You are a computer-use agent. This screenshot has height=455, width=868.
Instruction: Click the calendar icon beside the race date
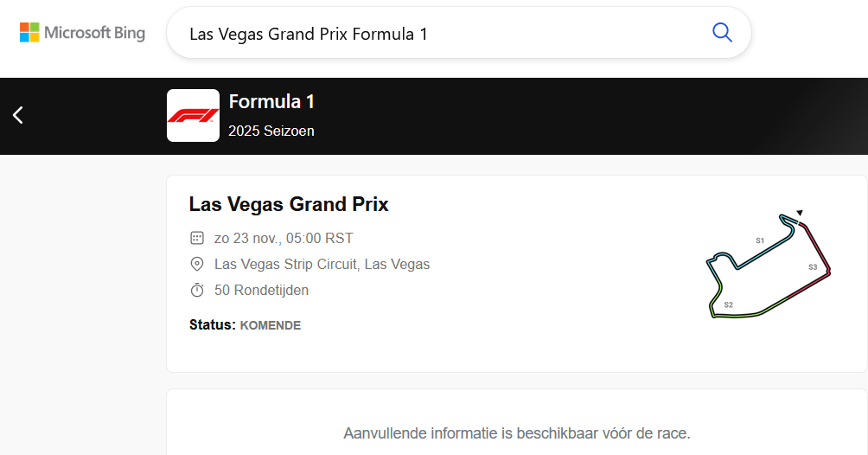pyautogui.click(x=197, y=238)
